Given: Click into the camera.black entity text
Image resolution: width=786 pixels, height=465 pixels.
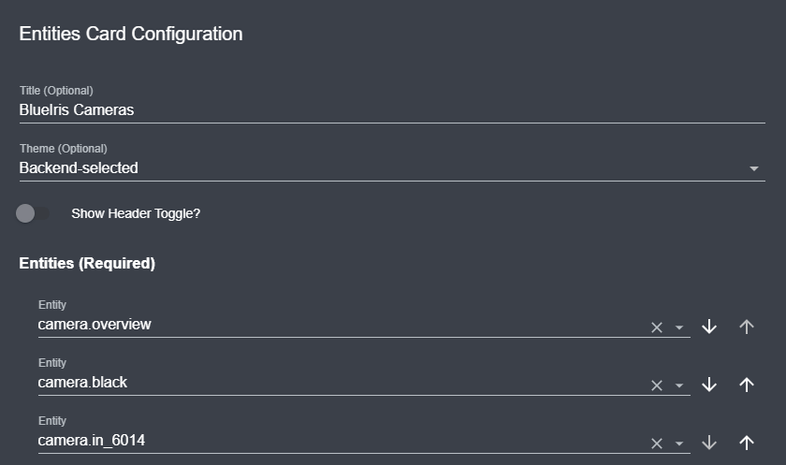Looking at the screenshot, I should [82, 382].
